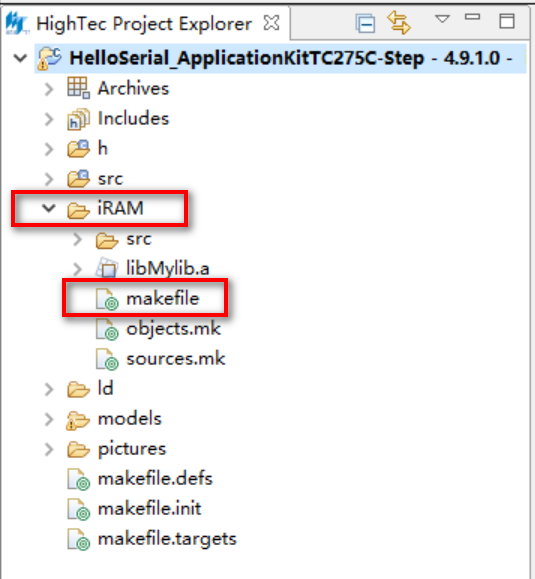Expand the Archives node
Image resolution: width=535 pixels, height=579 pixels.
tap(49, 89)
